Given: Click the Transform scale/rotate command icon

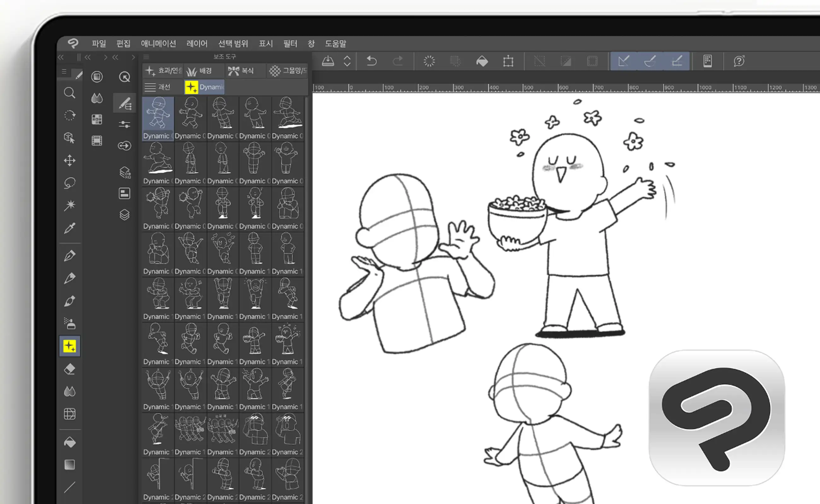Looking at the screenshot, I should (508, 61).
